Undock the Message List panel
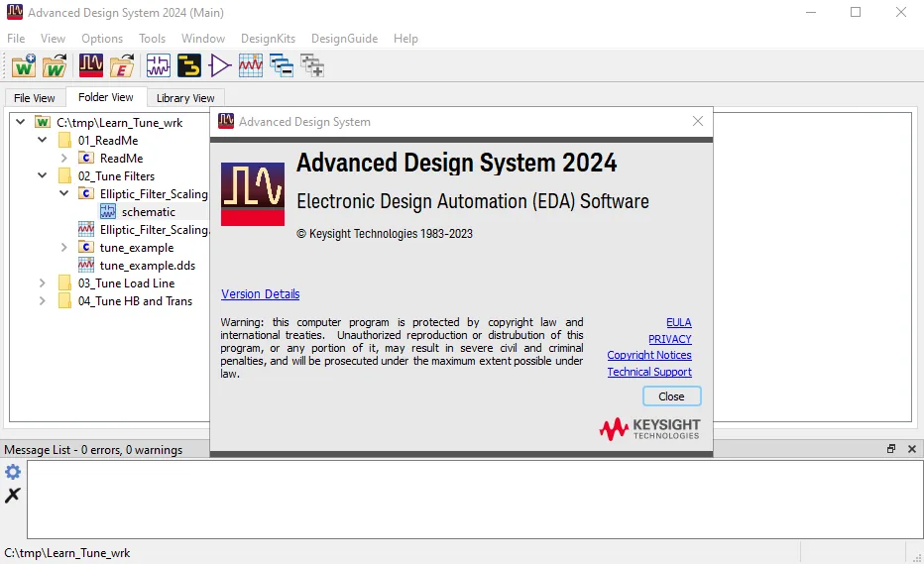This screenshot has width=924, height=564. point(891,449)
